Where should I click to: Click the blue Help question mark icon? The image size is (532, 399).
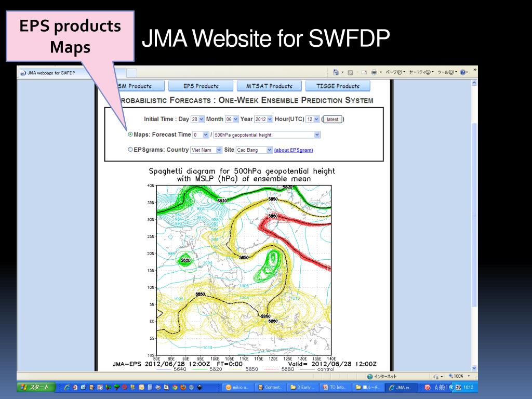[462, 72]
